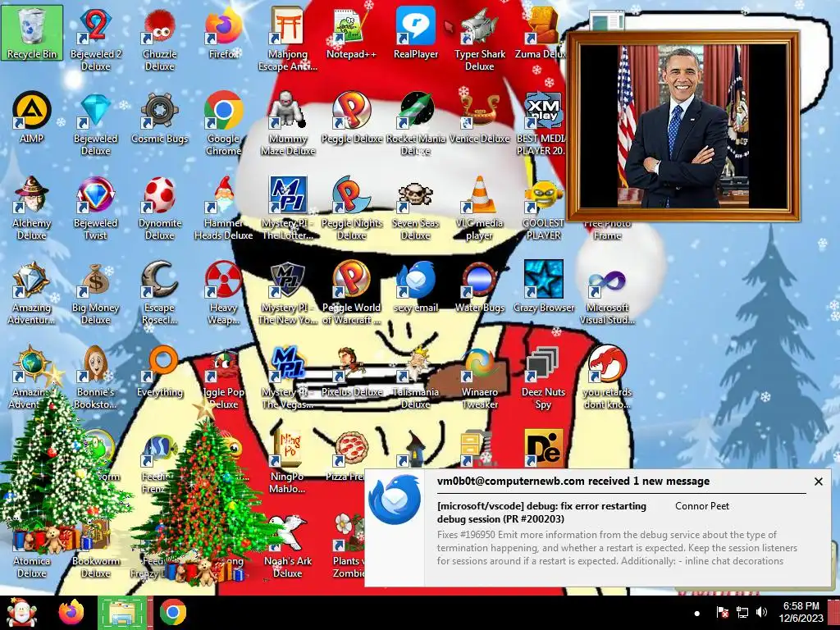Open Mystery PI The Lottery icon
This screenshot has height=630, width=840.
tap(288, 208)
